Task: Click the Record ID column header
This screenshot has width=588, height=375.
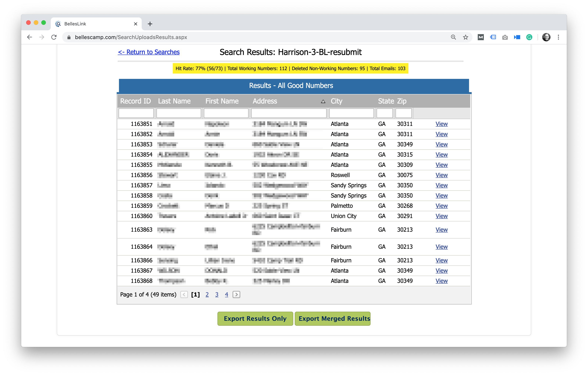Action: coord(135,101)
